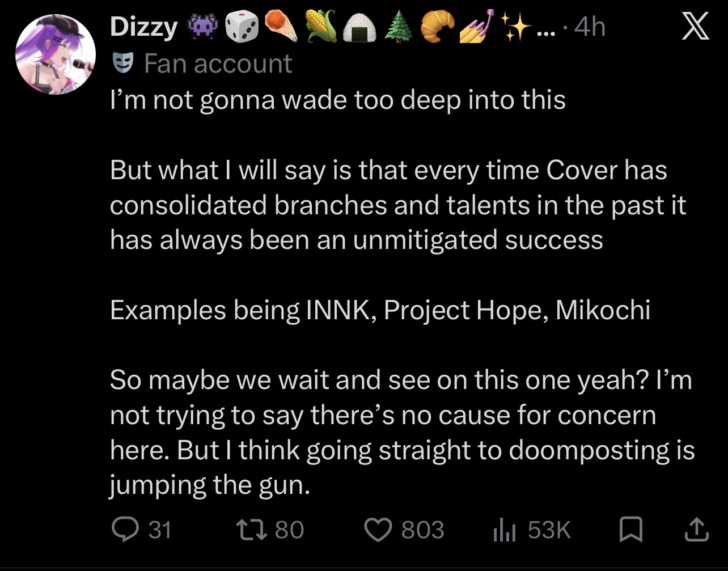Screen dimensions: 728x571
Task: Click the Dizzy display name
Action: pos(143,27)
